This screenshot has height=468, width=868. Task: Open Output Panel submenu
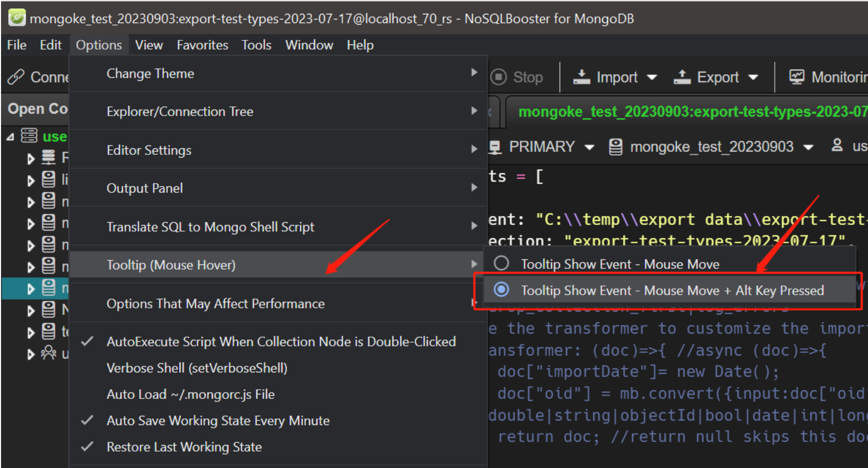pos(278,188)
